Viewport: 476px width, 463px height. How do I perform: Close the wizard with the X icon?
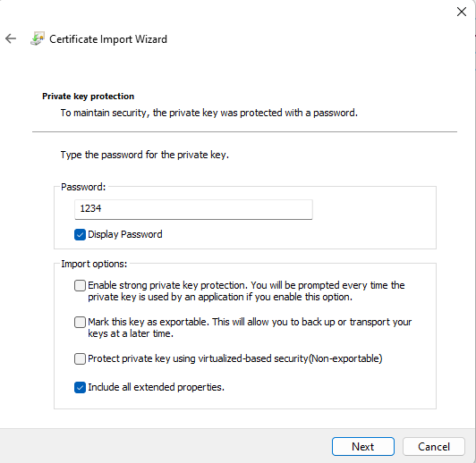tap(462, 12)
